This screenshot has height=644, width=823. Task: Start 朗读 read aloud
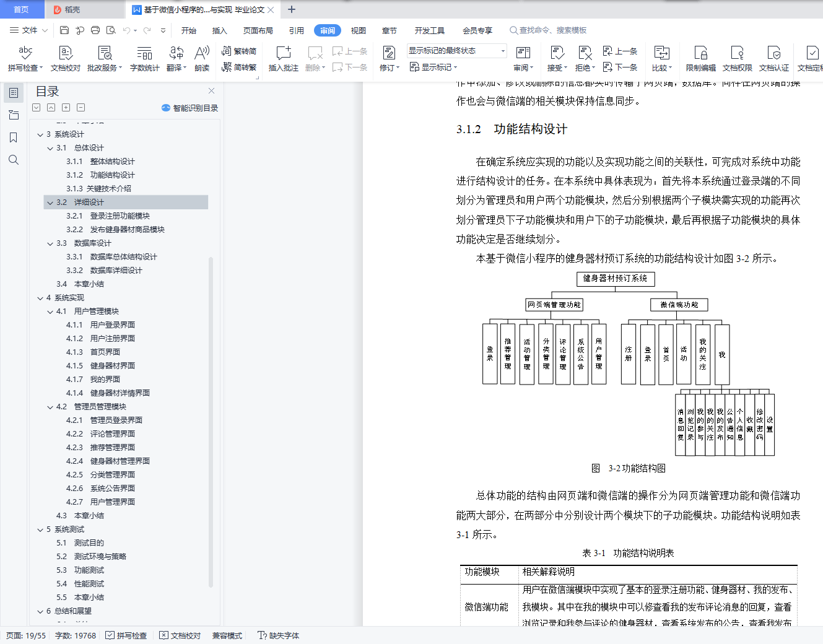pyautogui.click(x=202, y=59)
